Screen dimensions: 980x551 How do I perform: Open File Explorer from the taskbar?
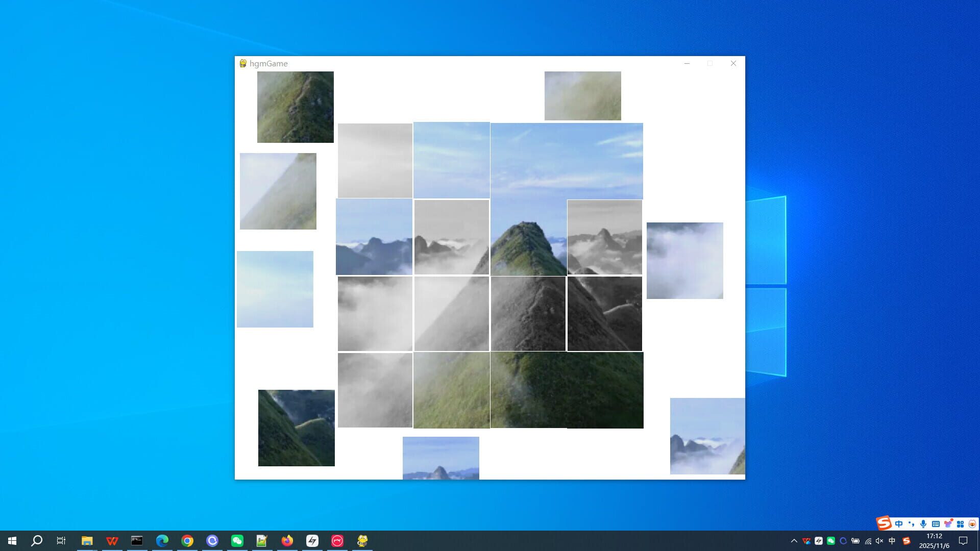coord(88,541)
